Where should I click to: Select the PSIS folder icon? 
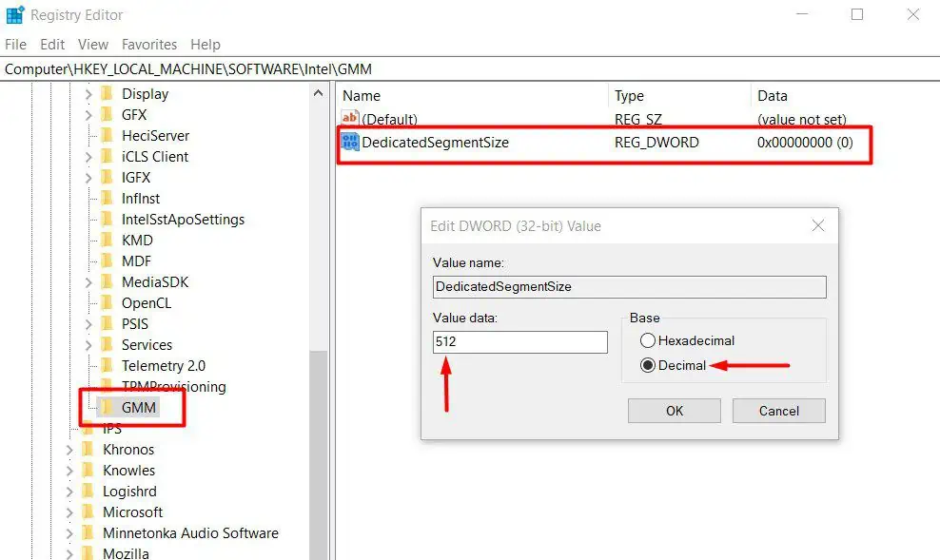tap(108, 324)
